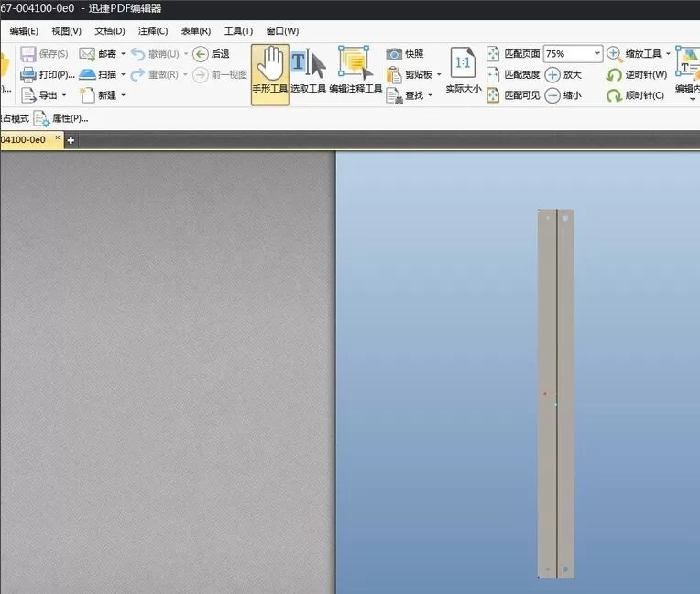This screenshot has height=594, width=700.
Task: Click Zoom In (放大) plus button
Action: [552, 74]
